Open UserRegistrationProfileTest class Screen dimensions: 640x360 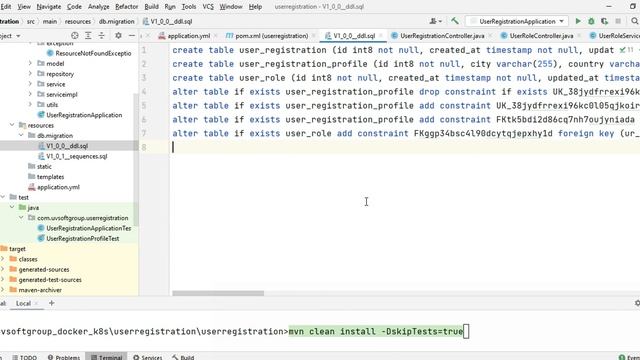78,238
